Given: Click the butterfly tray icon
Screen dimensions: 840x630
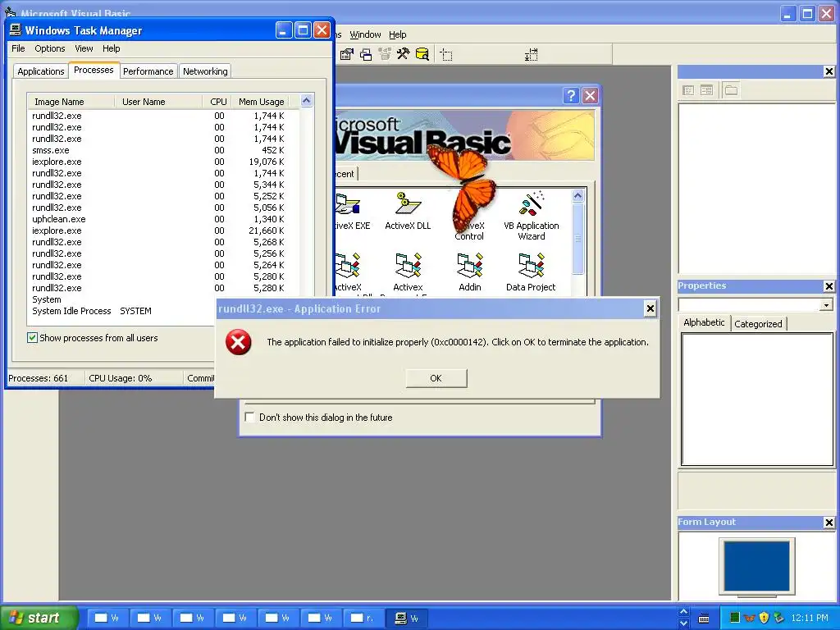Looking at the screenshot, I should point(750,618).
